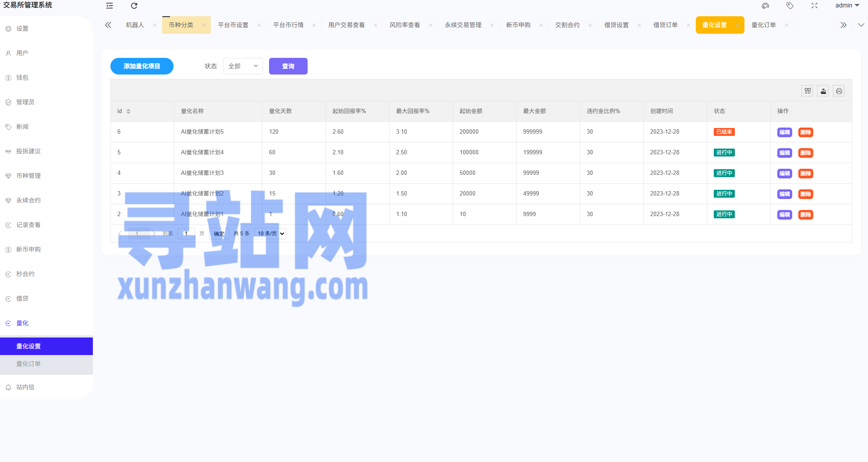868x462 pixels.
Task: Sort table by id column arrows
Action: tap(128, 111)
